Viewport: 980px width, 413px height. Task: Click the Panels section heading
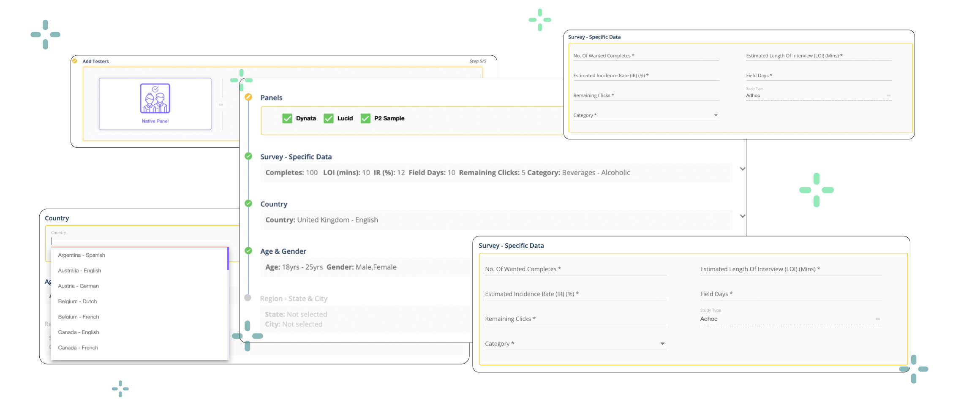(x=271, y=98)
